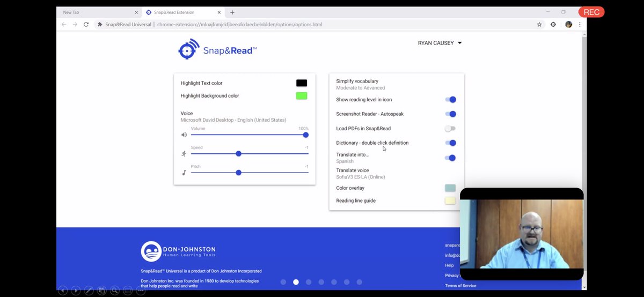Image resolution: width=644 pixels, height=297 pixels.
Task: Click the Pitch slider handle
Action: [239, 173]
